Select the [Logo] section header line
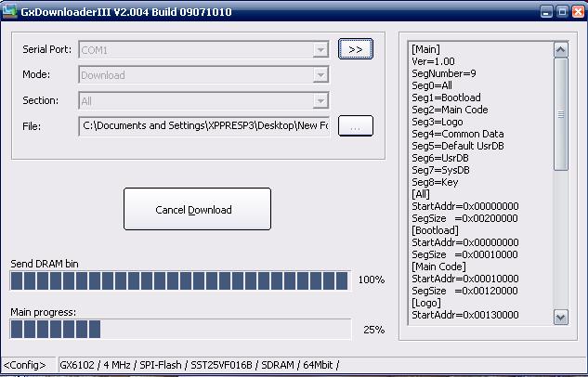 [x=426, y=303]
